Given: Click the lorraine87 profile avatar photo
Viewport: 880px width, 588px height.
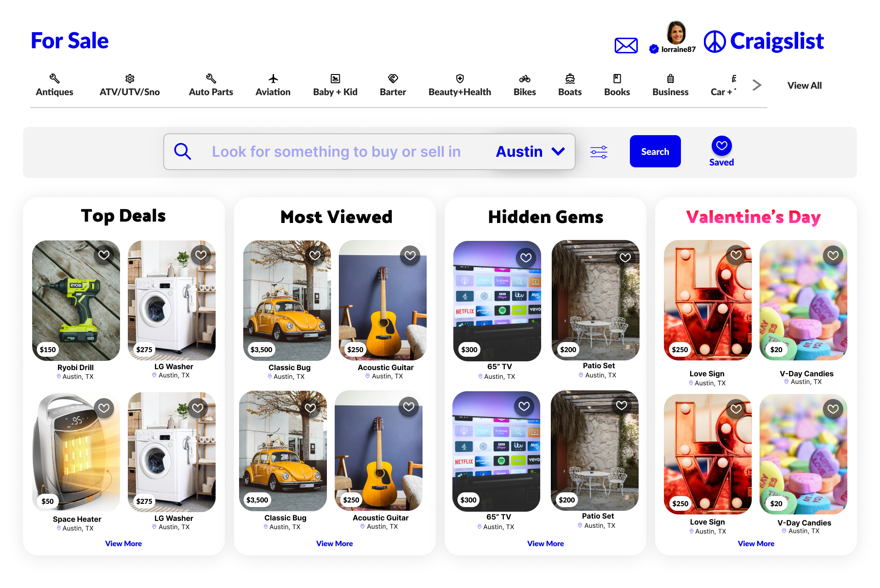Looking at the screenshot, I should (x=676, y=33).
